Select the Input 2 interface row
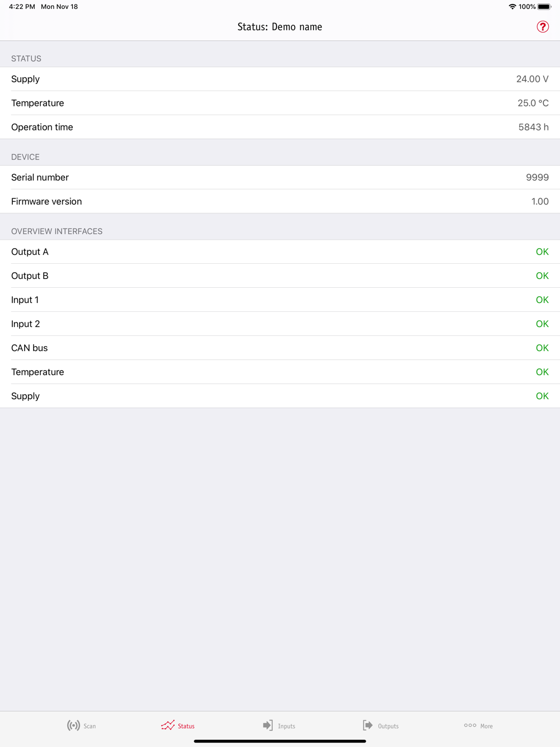Viewport: 560px width, 747px height. coord(280,324)
